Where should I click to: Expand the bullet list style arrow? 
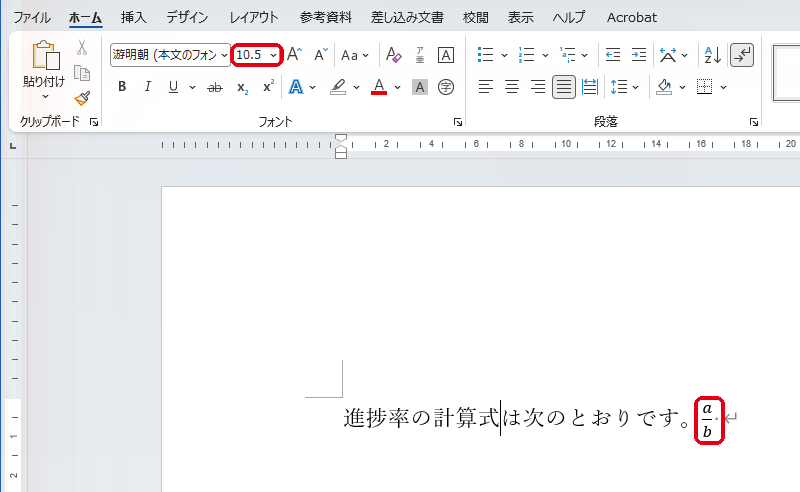pos(504,55)
